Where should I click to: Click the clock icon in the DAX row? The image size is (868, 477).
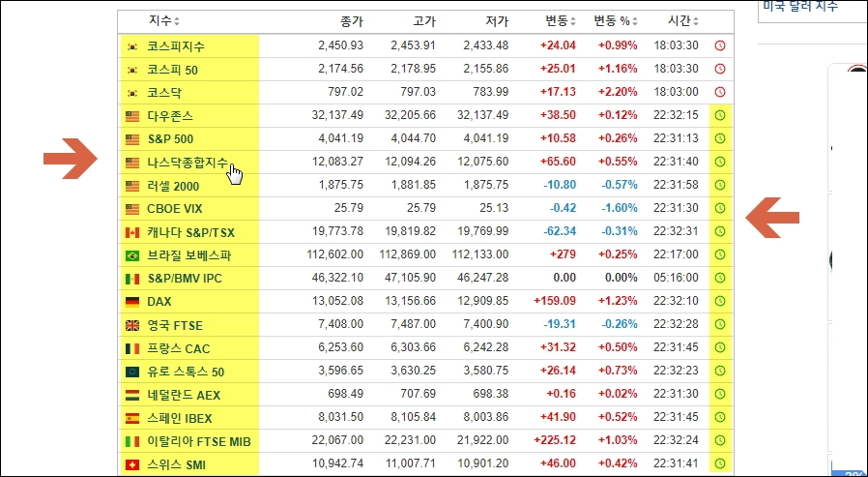(720, 301)
